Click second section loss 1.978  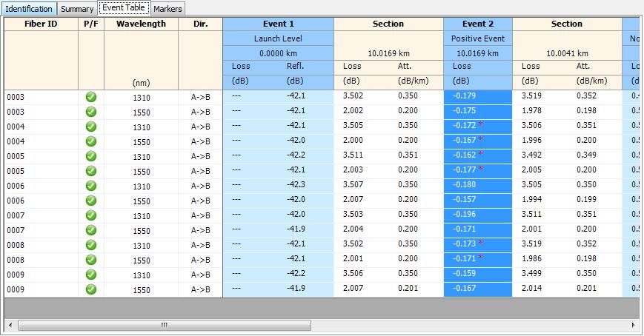click(x=531, y=110)
